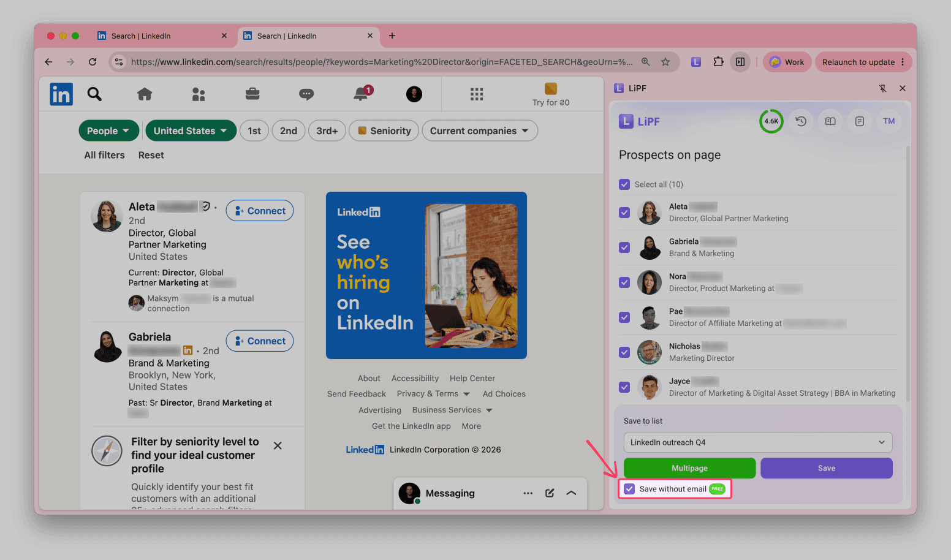
Task: Click the LiPF extension icon in toolbar
Action: coord(696,62)
